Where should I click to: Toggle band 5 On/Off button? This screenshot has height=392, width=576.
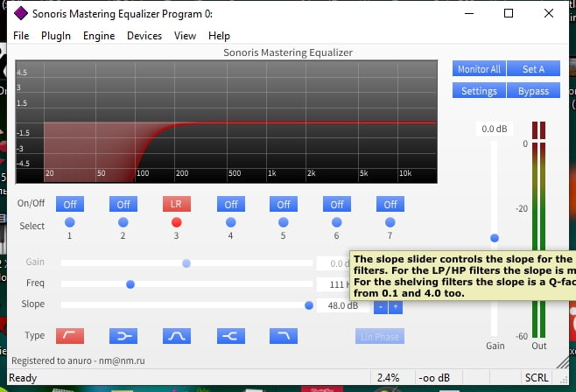[284, 204]
